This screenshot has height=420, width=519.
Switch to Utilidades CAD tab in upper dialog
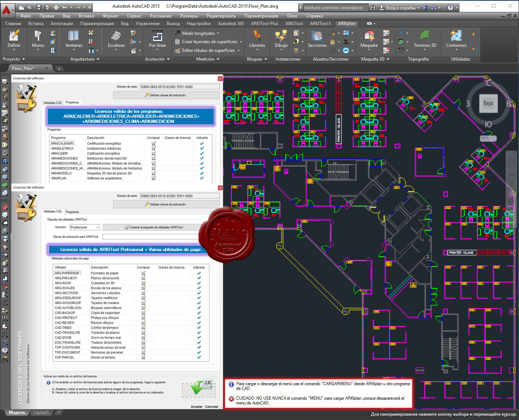[53, 103]
